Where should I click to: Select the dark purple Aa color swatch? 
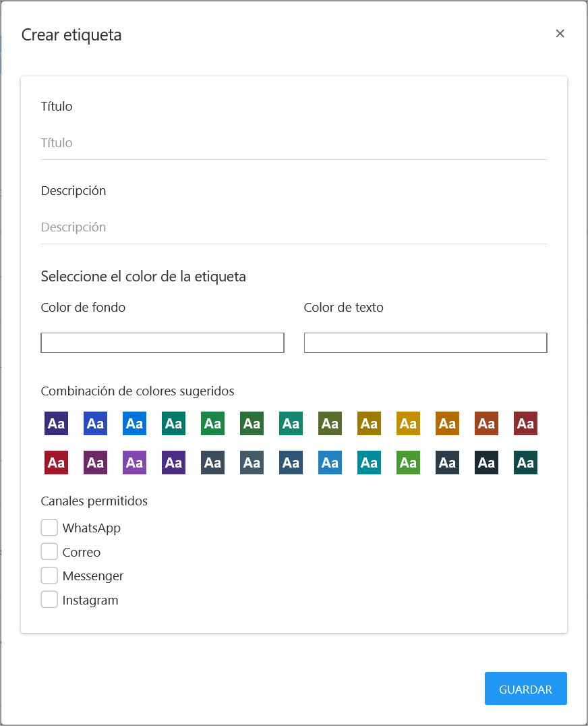[x=56, y=423]
